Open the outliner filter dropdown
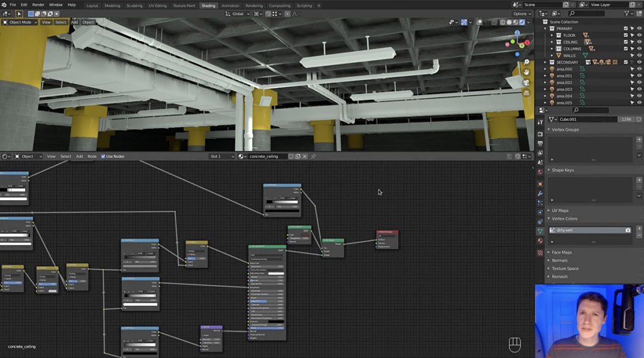 [x=628, y=14]
